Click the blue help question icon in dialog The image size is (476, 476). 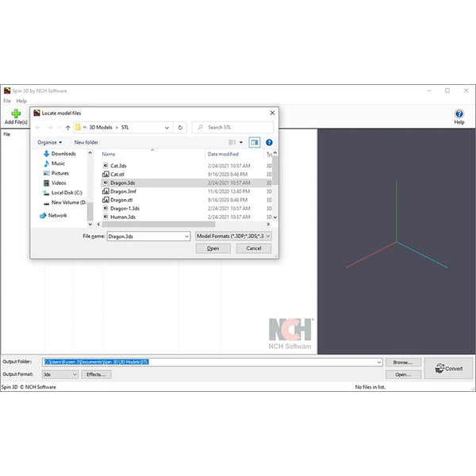[269, 142]
